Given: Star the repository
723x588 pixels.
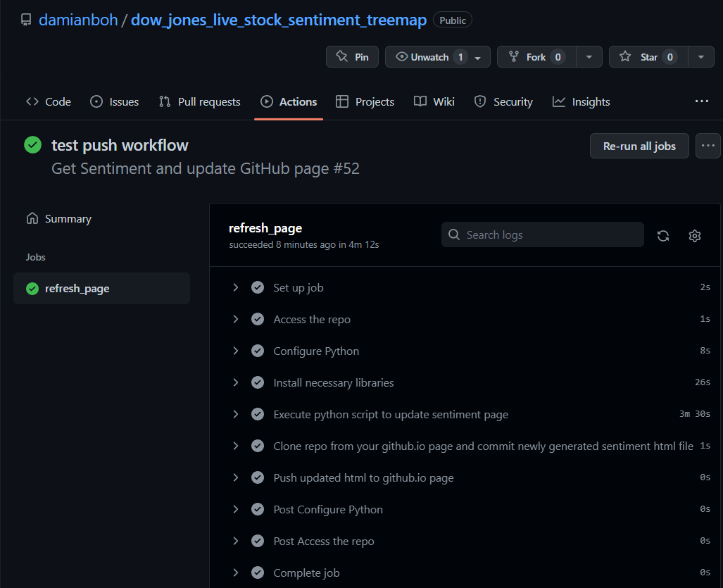Looking at the screenshot, I should [x=648, y=57].
